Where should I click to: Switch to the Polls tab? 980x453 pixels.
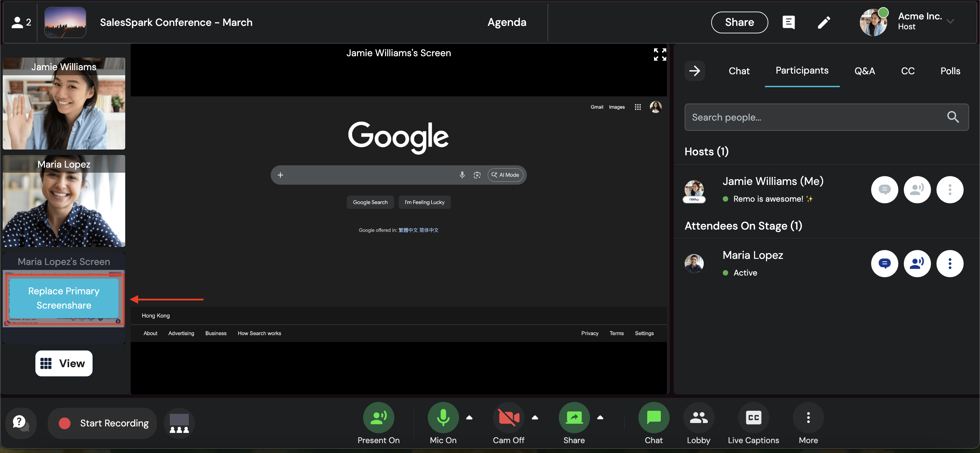[x=950, y=71]
